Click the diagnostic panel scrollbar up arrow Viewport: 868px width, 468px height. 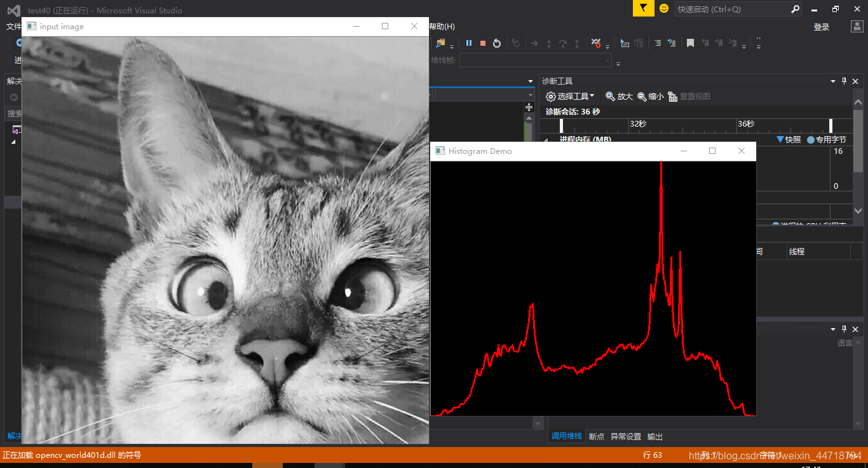coord(858,102)
